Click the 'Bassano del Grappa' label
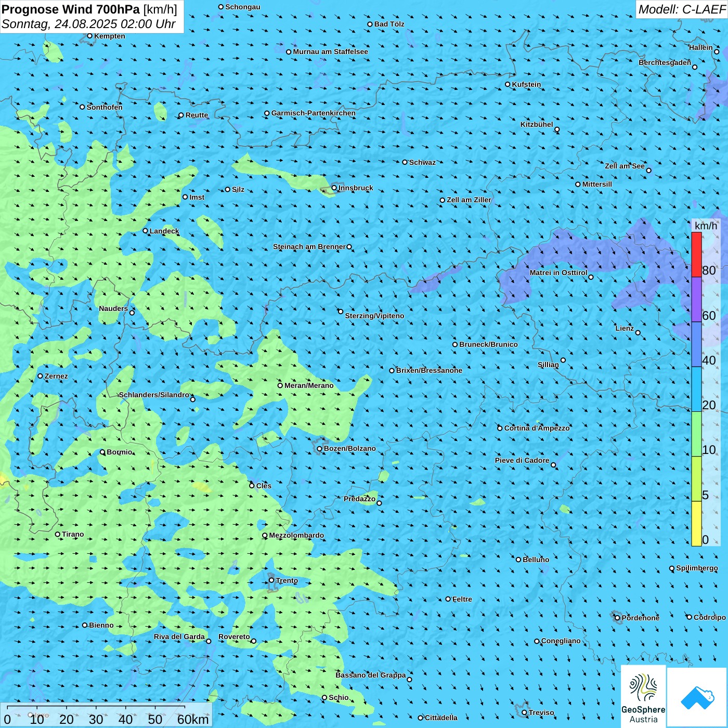The height and width of the screenshot is (728, 728). (371, 675)
